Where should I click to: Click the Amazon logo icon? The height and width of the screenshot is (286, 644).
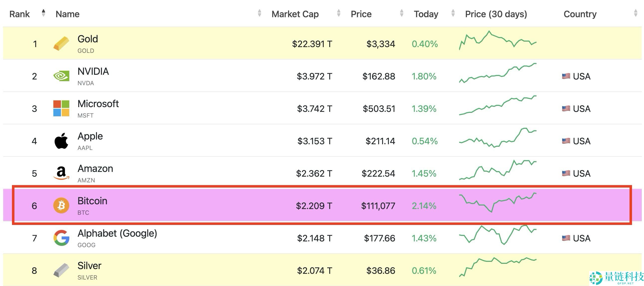[x=61, y=173]
